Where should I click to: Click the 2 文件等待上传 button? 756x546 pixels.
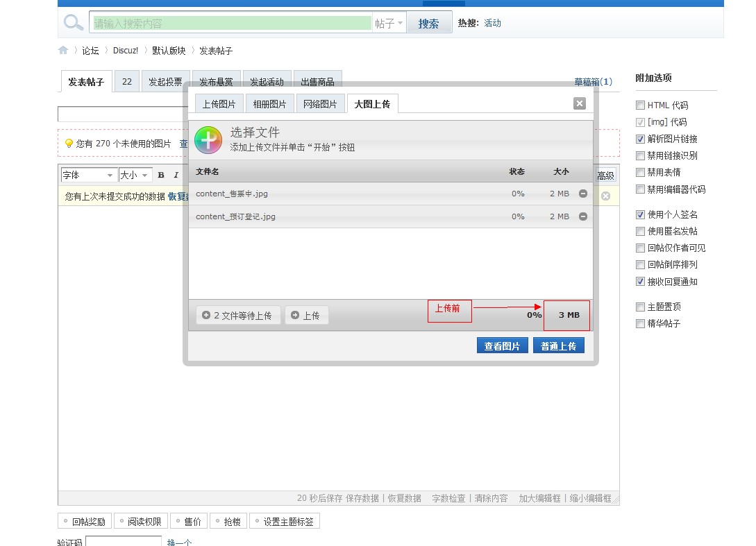point(238,315)
